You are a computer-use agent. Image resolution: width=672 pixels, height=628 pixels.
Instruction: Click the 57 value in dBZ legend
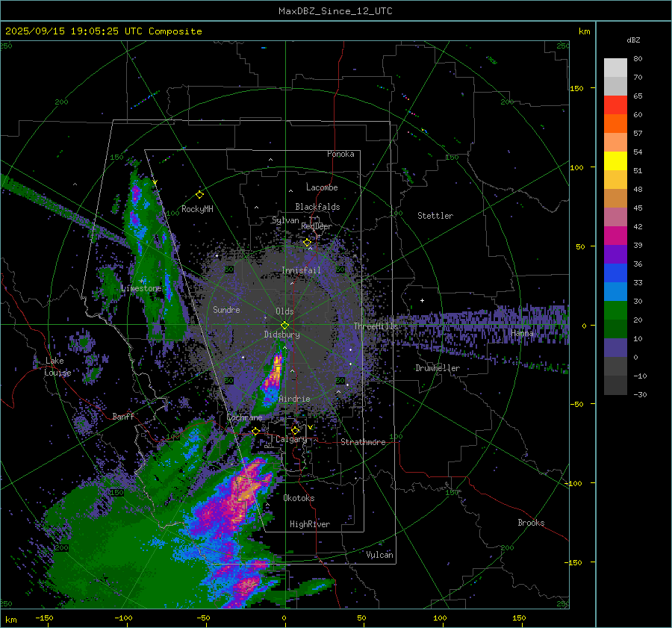coord(638,134)
